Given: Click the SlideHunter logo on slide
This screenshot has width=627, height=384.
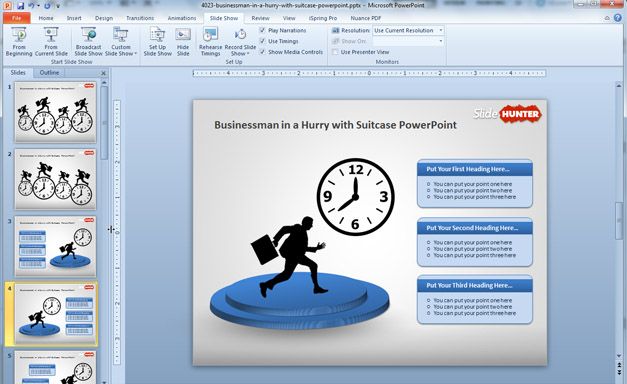Looking at the screenshot, I should click(x=507, y=114).
